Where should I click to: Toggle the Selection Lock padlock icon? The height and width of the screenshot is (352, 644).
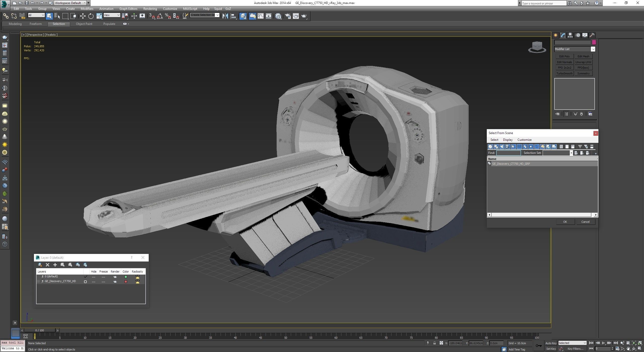point(434,343)
